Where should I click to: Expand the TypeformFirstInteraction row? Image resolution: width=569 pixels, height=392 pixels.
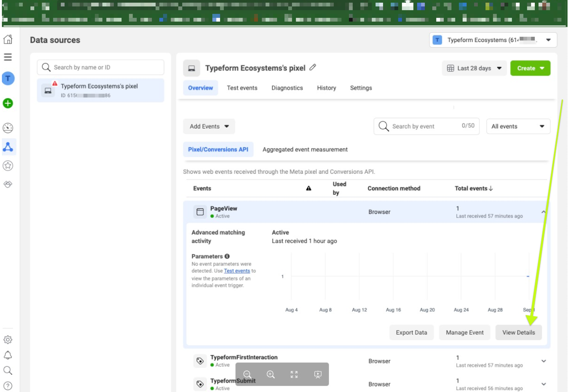[x=543, y=361]
